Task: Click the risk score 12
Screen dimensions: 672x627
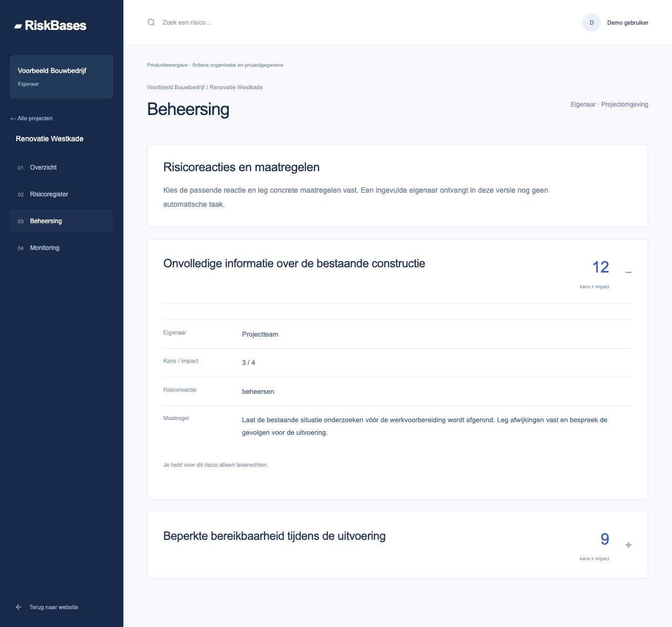Action: (601, 267)
